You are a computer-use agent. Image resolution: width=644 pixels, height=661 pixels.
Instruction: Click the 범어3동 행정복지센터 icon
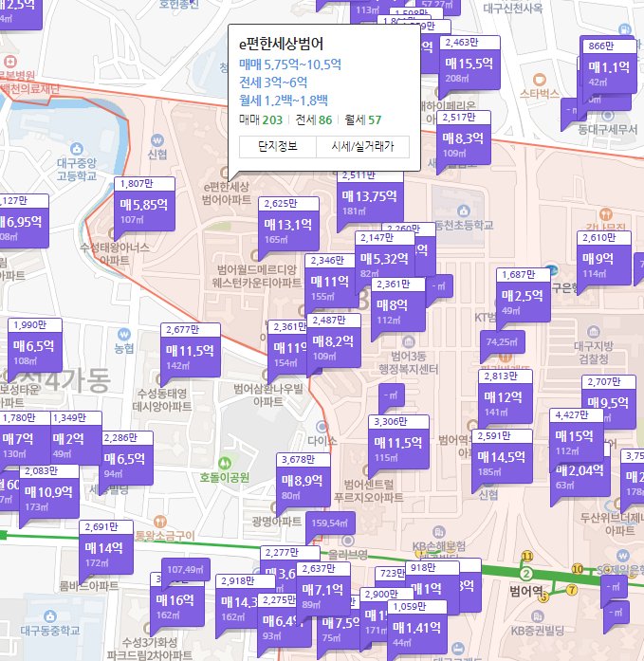click(x=408, y=342)
